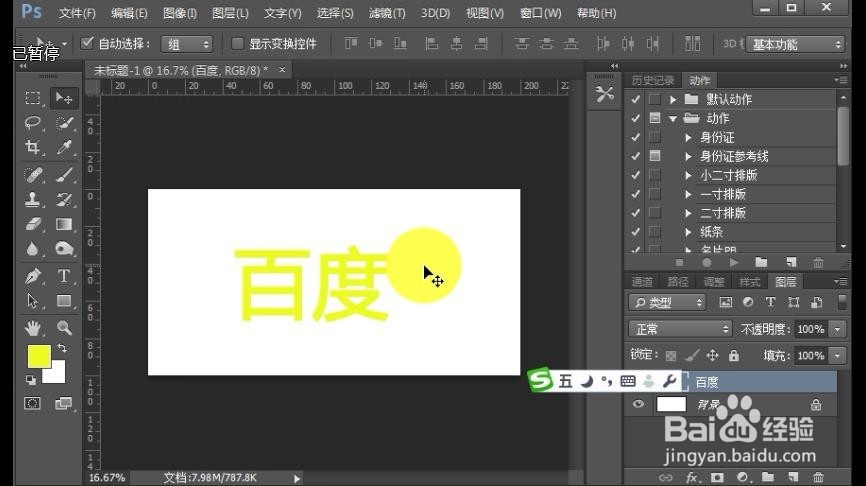Add layer style via fx icon
Screen dimensions: 866x486
click(691, 478)
